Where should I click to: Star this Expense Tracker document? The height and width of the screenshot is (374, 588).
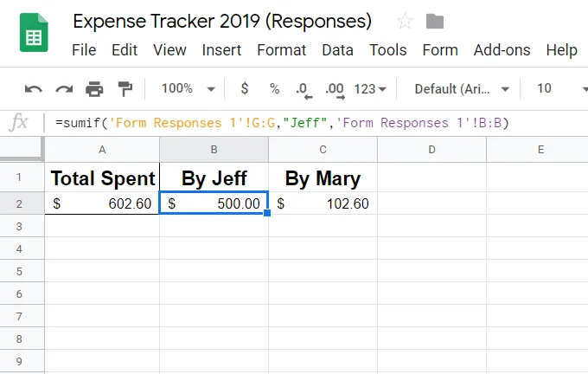(404, 22)
